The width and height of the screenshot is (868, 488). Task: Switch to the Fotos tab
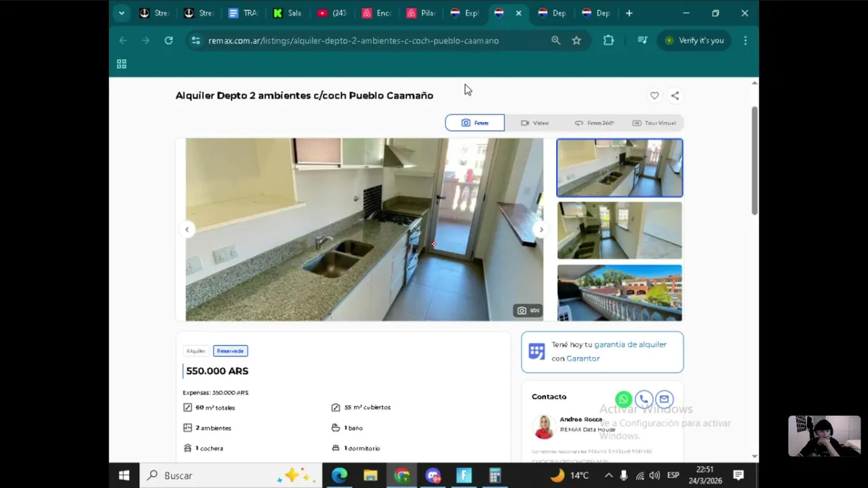(x=475, y=123)
